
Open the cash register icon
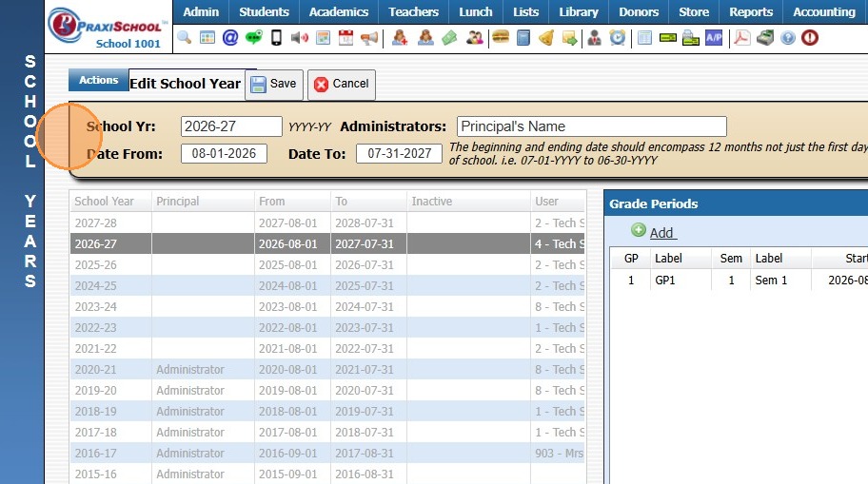(765, 38)
